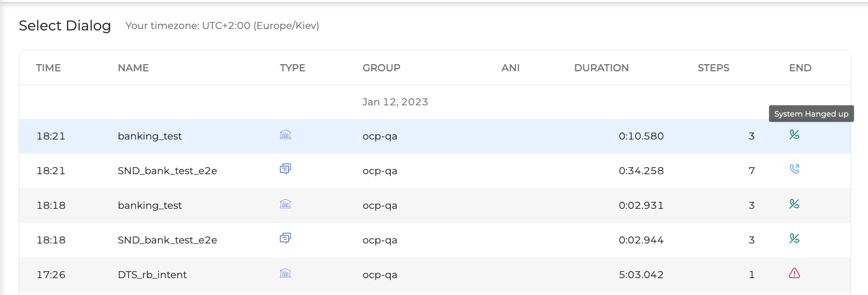Image resolution: width=868 pixels, height=295 pixels.
Task: Open the DTS_rb_intent dialog
Action: pos(152,275)
